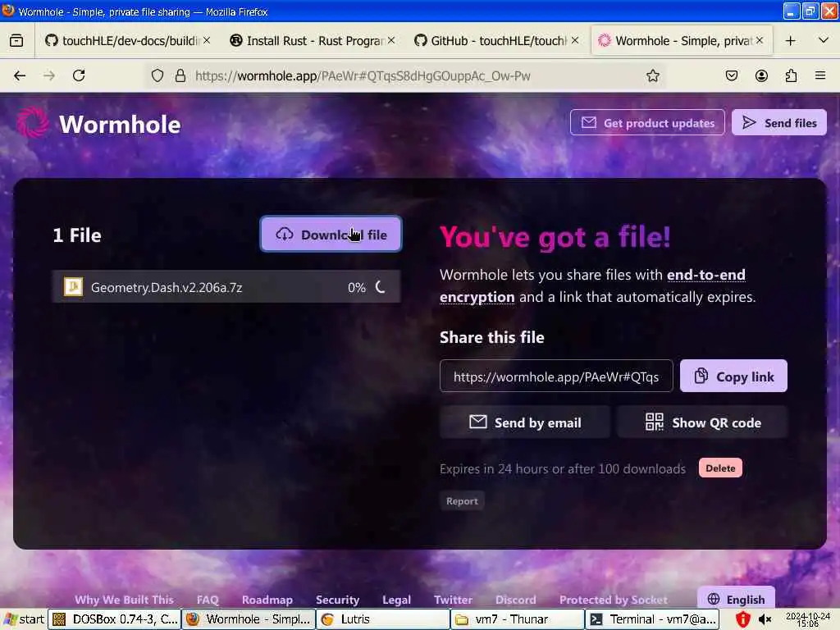This screenshot has height=630, width=840.
Task: Click the share link text field
Action: point(556,376)
